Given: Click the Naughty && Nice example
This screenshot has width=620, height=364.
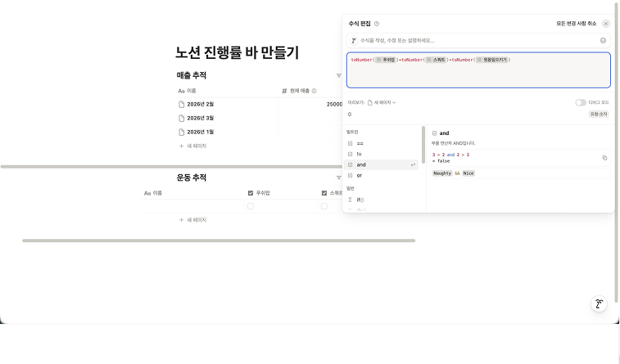Looking at the screenshot, I should pyautogui.click(x=454, y=173).
